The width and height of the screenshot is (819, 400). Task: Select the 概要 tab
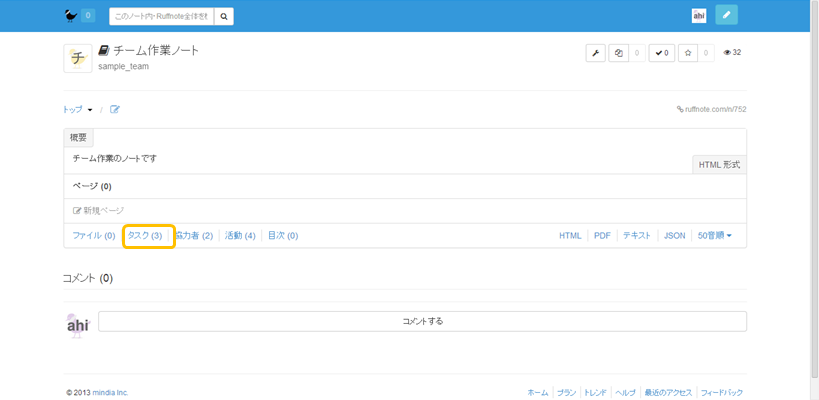78,138
